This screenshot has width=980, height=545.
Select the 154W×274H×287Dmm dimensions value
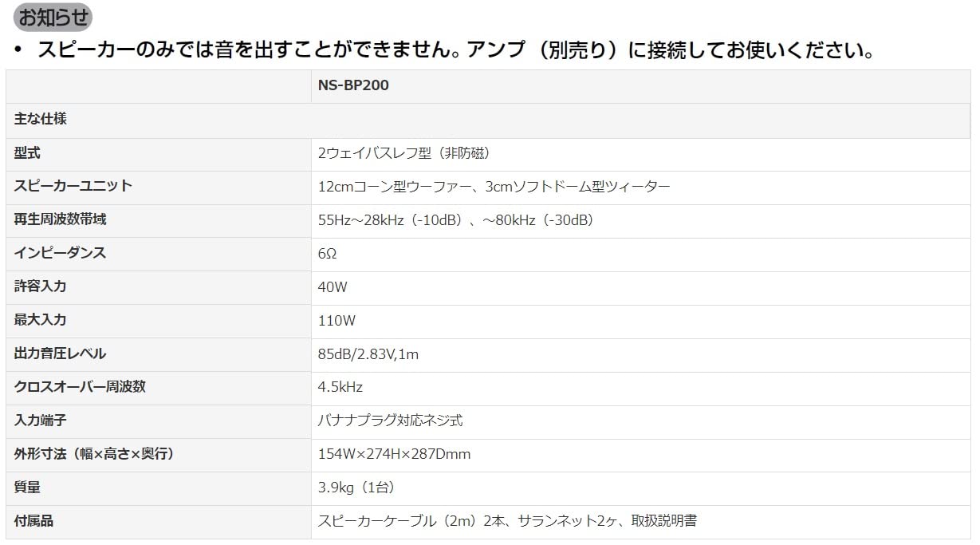[394, 454]
